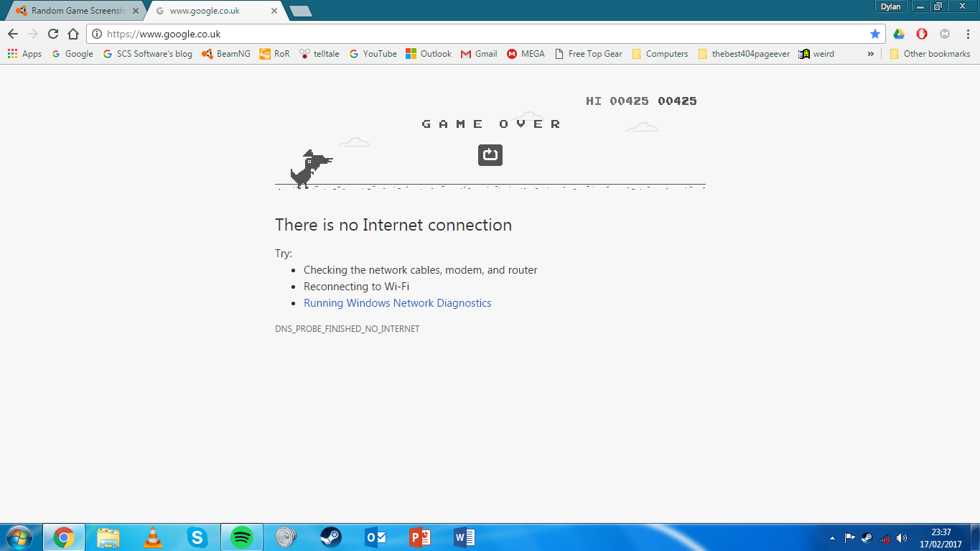Open Word from the taskbar
Image resolution: width=980 pixels, height=551 pixels.
tap(465, 537)
